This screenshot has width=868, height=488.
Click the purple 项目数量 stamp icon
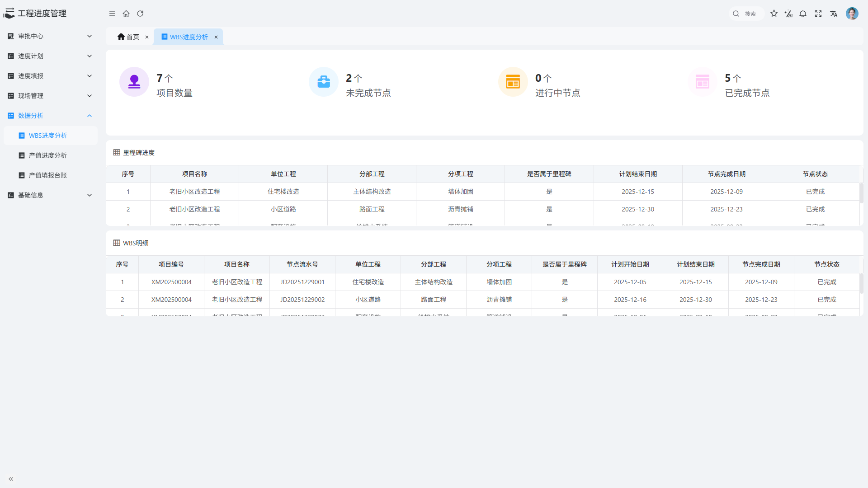point(134,82)
